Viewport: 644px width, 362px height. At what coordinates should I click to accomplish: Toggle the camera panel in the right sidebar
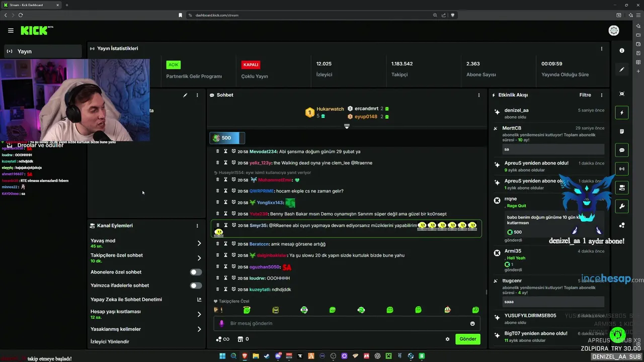[622, 188]
